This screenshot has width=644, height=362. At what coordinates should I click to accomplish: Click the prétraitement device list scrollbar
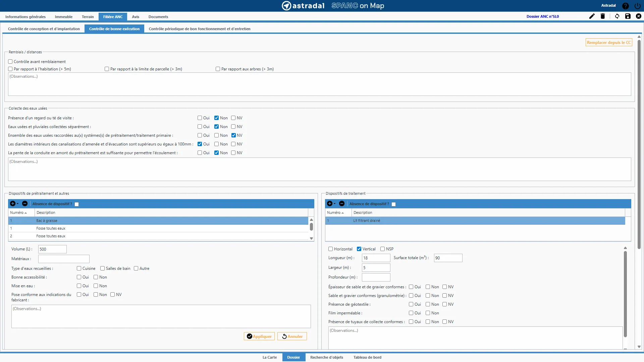[x=311, y=227]
